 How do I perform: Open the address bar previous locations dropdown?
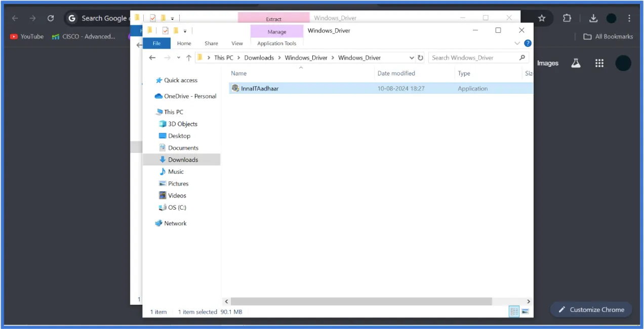coord(412,58)
